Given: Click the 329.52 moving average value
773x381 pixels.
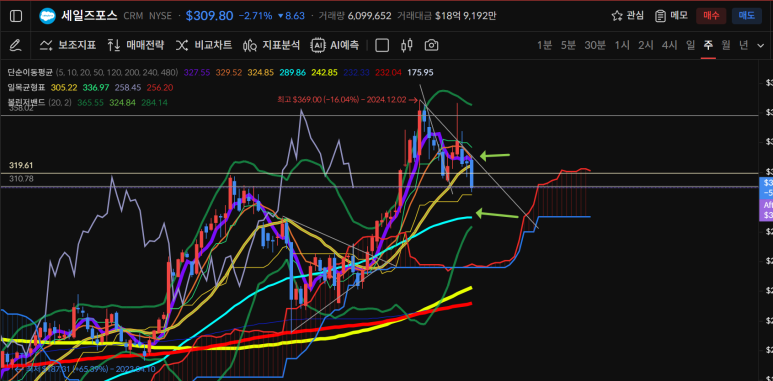Looking at the screenshot, I should pyautogui.click(x=229, y=72).
